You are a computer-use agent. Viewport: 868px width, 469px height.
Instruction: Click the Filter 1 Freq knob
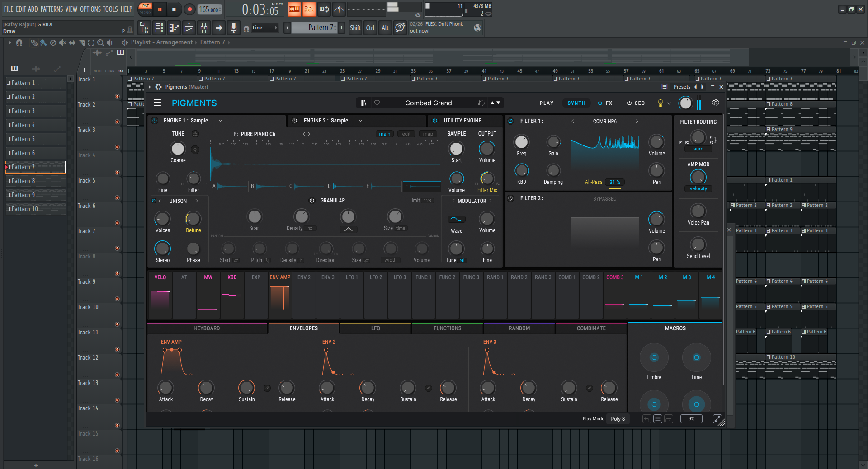point(521,142)
